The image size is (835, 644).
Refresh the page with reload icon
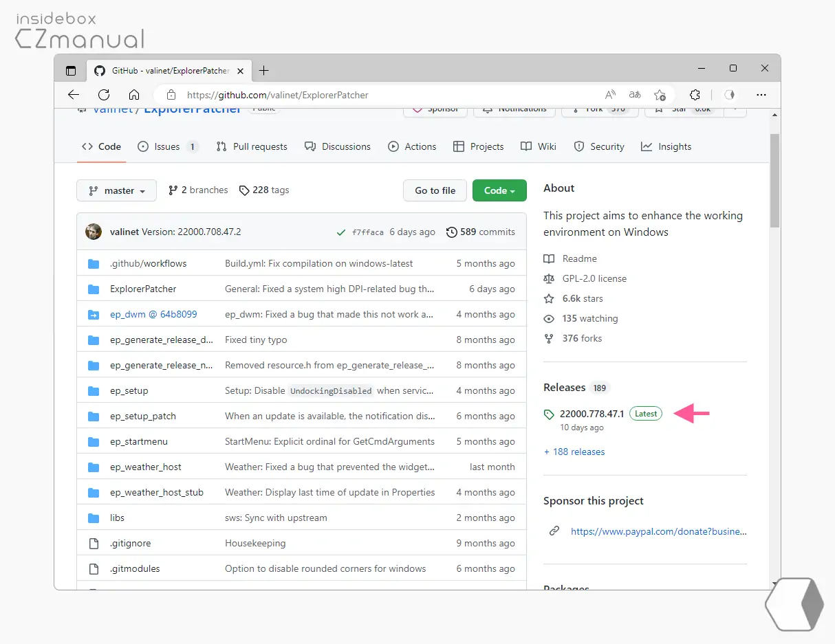[104, 95]
